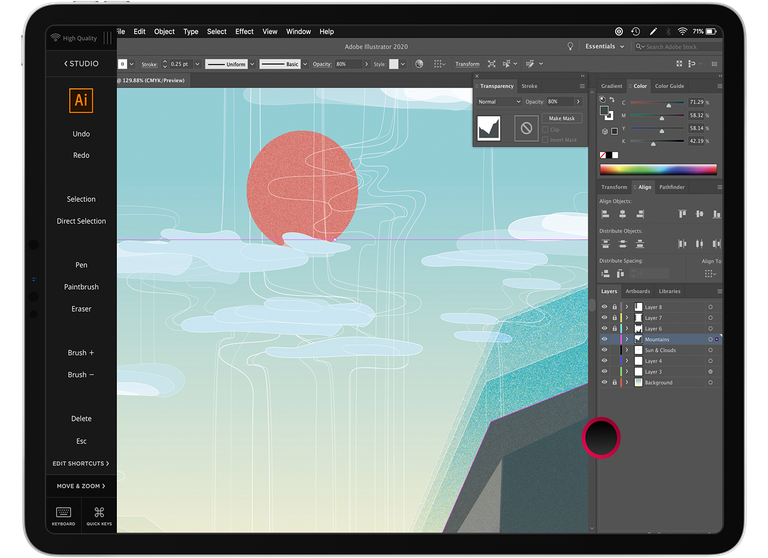Open Edit Shortcuts
This screenshot has height=558, width=768.
point(81,463)
